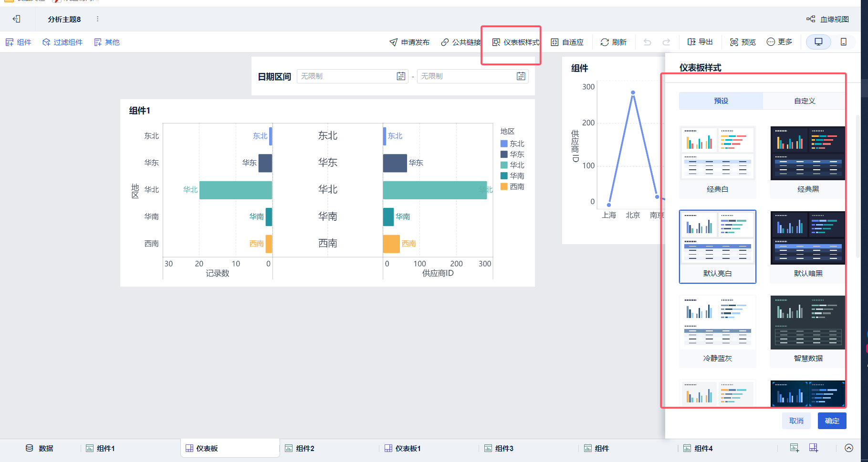Screen dimensions: 868x462
Task: Click the exit back icon beside 分析主题8
Action: pos(17,19)
